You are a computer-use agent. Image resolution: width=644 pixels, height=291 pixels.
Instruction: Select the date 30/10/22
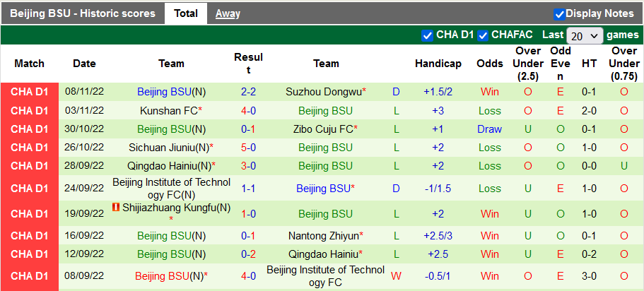84,129
